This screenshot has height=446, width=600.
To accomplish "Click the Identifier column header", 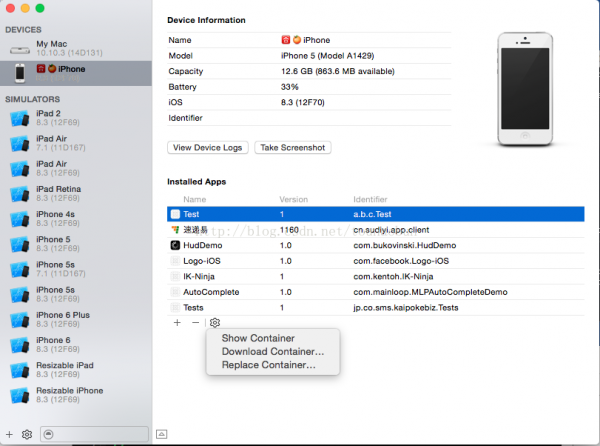I will (x=370, y=199).
